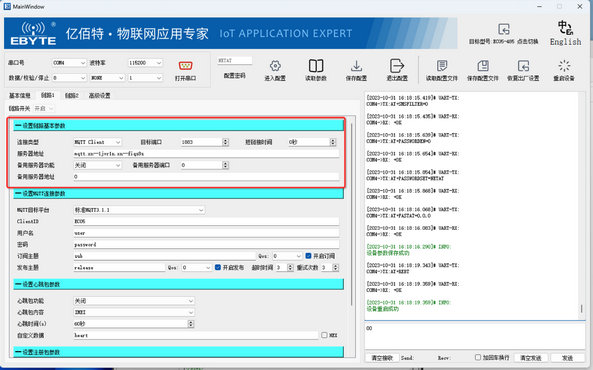
Task: Click the 订阅主题 sub input field
Action: (x=165, y=256)
